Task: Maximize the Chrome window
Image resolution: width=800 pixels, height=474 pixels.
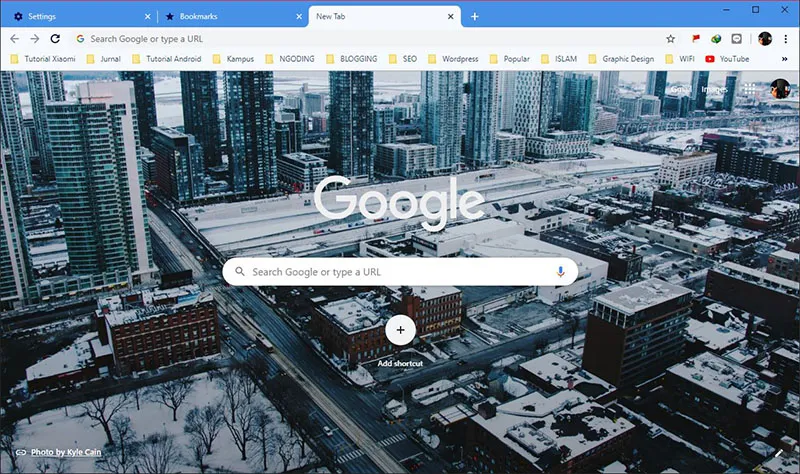Action: (x=755, y=10)
